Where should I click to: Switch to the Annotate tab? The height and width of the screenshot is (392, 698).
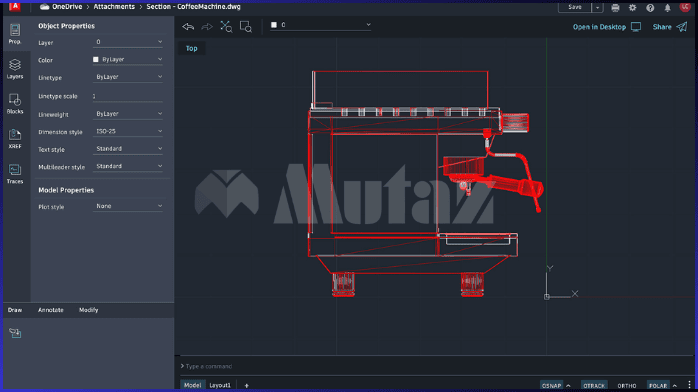tap(51, 310)
